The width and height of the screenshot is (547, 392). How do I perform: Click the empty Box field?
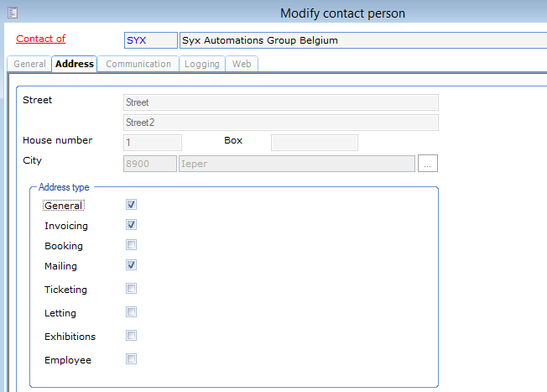point(314,143)
